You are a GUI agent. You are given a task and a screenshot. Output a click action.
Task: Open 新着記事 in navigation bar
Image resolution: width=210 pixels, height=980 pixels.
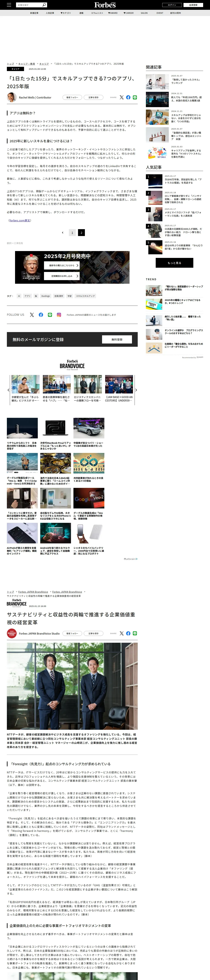click(34, 13)
